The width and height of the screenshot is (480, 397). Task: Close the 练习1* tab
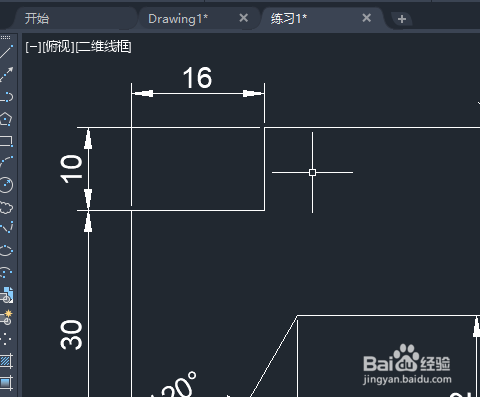pyautogui.click(x=367, y=18)
